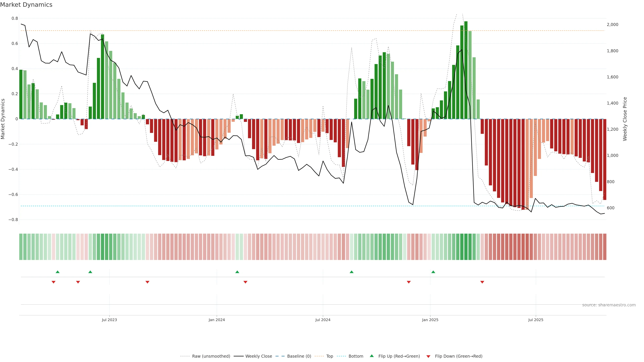
Task: Click the Flip Down marker before Jan 2025
Action: tap(409, 282)
